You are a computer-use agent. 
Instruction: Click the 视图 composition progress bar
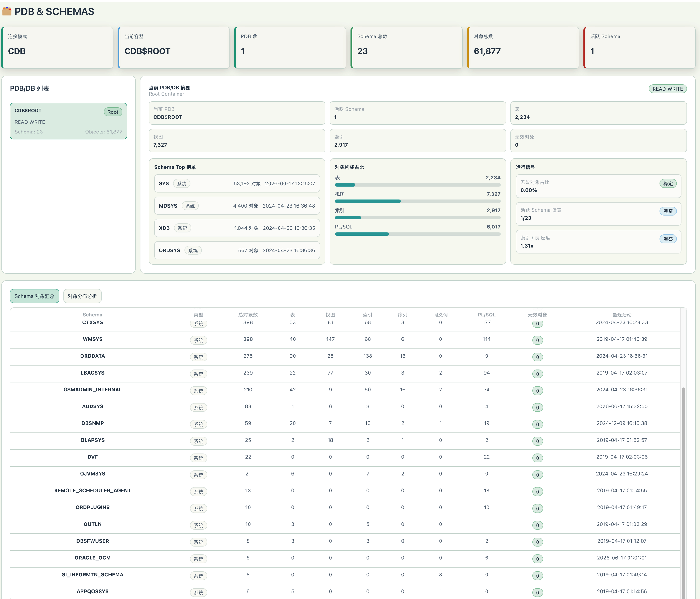[418, 201]
